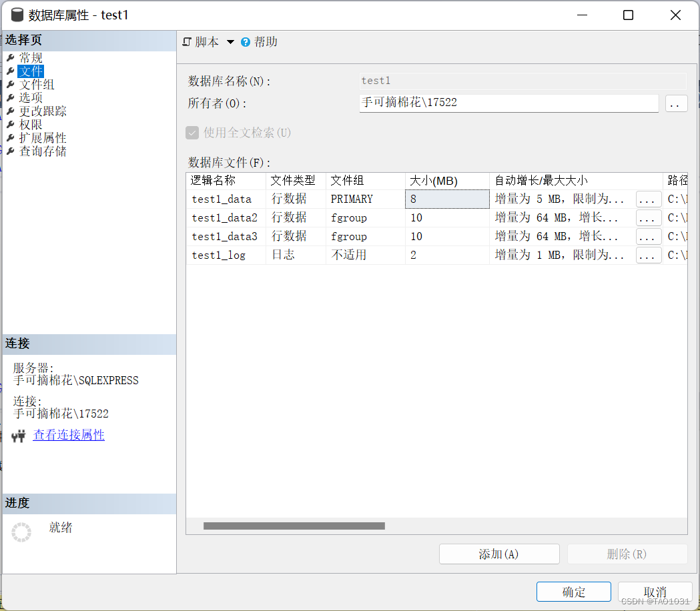Click the horizontal scrollbar under file grid
Viewport: 700px width, 611px height.
pos(294,526)
